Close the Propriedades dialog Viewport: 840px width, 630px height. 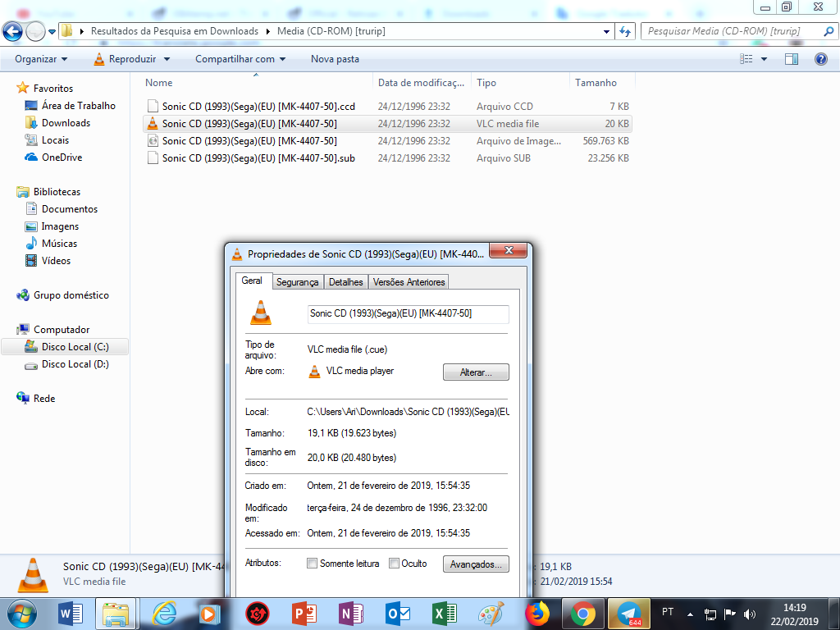[x=509, y=250]
